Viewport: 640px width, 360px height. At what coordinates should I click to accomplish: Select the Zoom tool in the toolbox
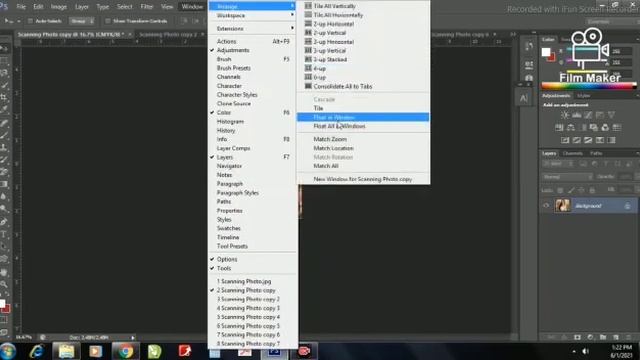tap(4, 284)
